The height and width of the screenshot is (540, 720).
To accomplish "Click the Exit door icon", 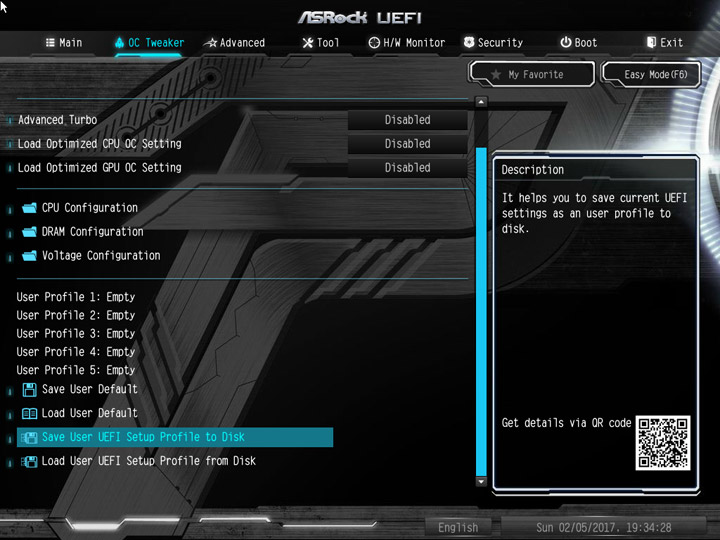I will click(651, 42).
